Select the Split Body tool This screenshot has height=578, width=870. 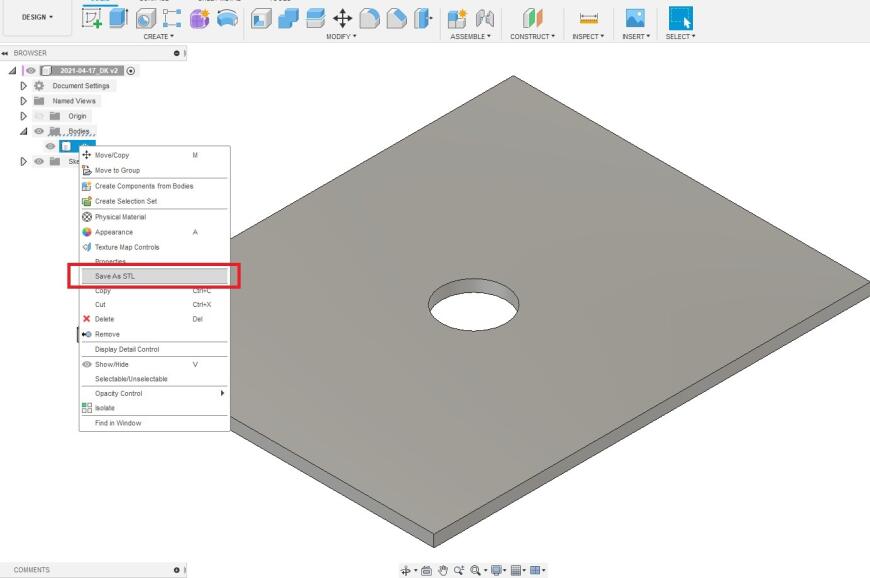click(423, 18)
